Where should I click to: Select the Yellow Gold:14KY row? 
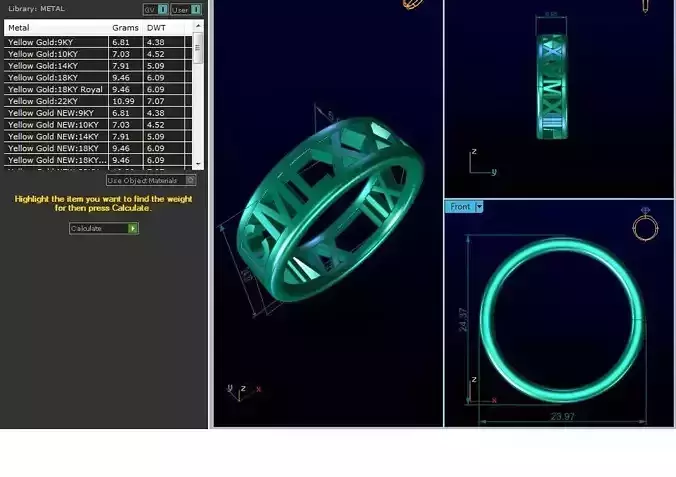tap(98, 66)
